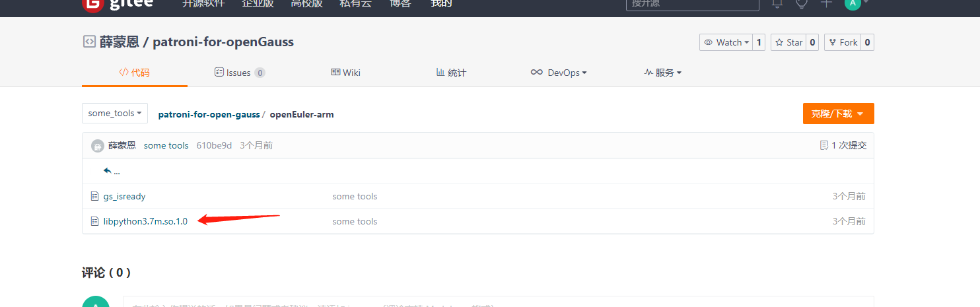Expand the 服务 dropdown tab
This screenshot has width=980, height=307.
click(663, 73)
